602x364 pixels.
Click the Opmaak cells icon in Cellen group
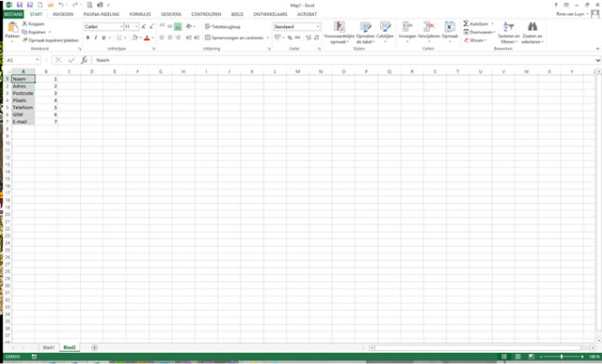(x=449, y=27)
